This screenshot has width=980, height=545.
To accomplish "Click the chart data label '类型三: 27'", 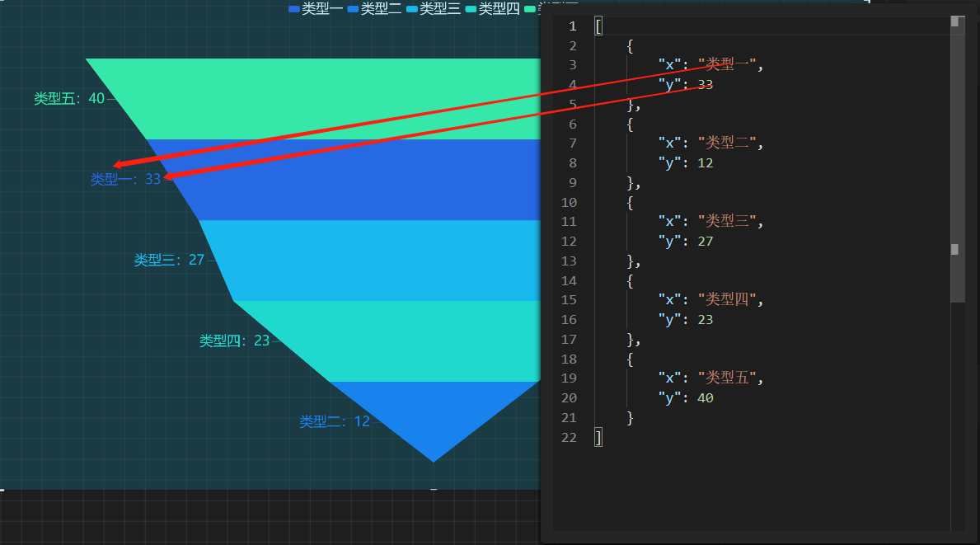I will [x=169, y=260].
